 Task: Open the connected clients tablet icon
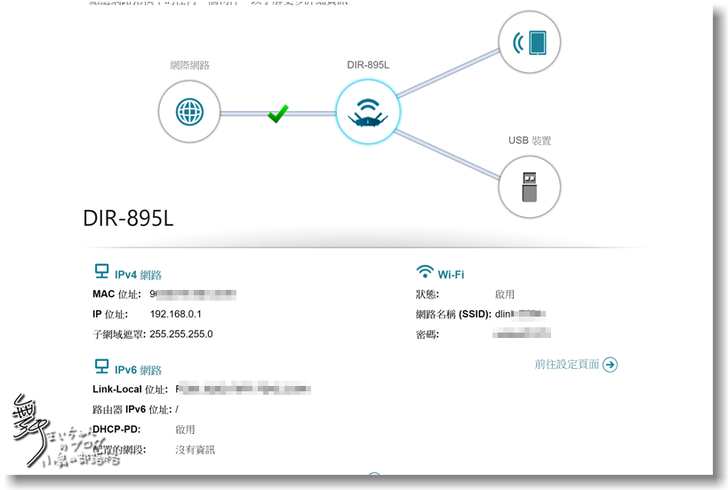tap(529, 42)
